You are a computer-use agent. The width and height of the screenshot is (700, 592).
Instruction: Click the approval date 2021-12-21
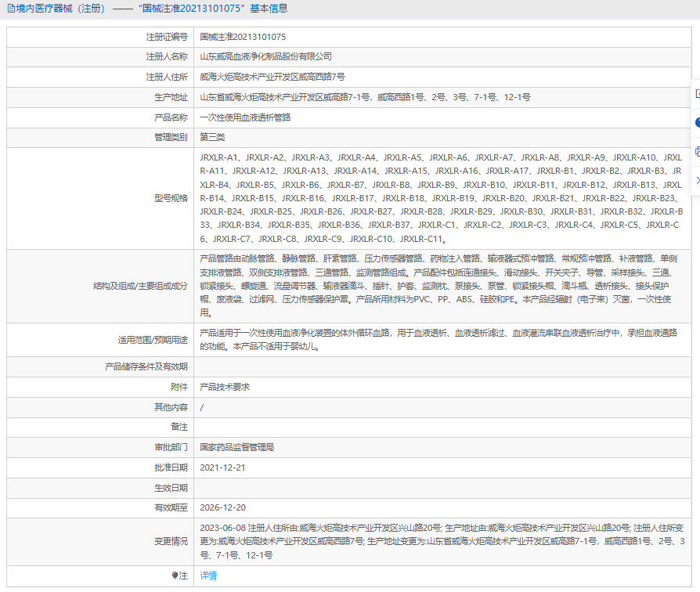pos(222,467)
